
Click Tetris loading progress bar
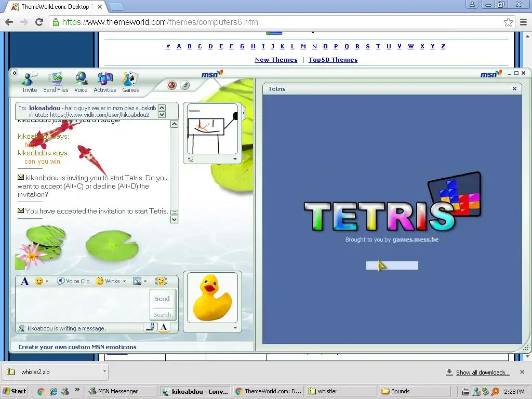[392, 265]
